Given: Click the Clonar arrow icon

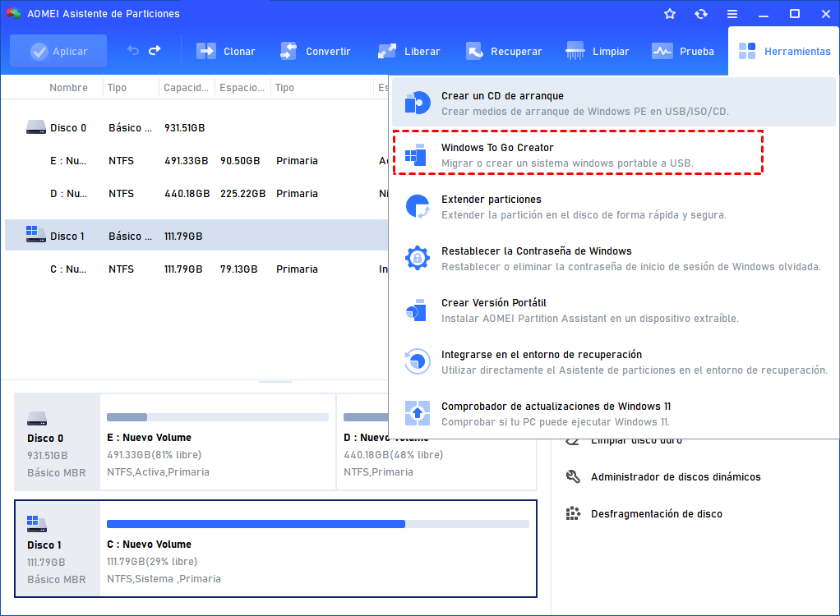Looking at the screenshot, I should click(x=206, y=52).
